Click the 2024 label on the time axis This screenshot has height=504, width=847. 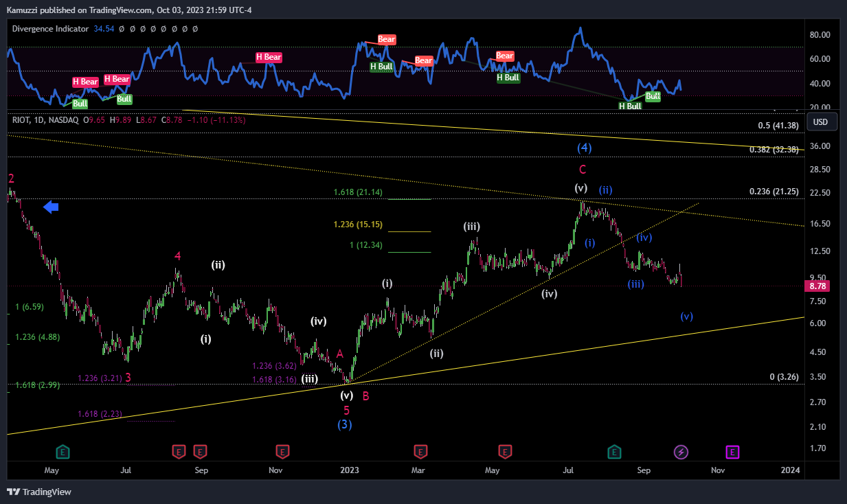tap(791, 470)
